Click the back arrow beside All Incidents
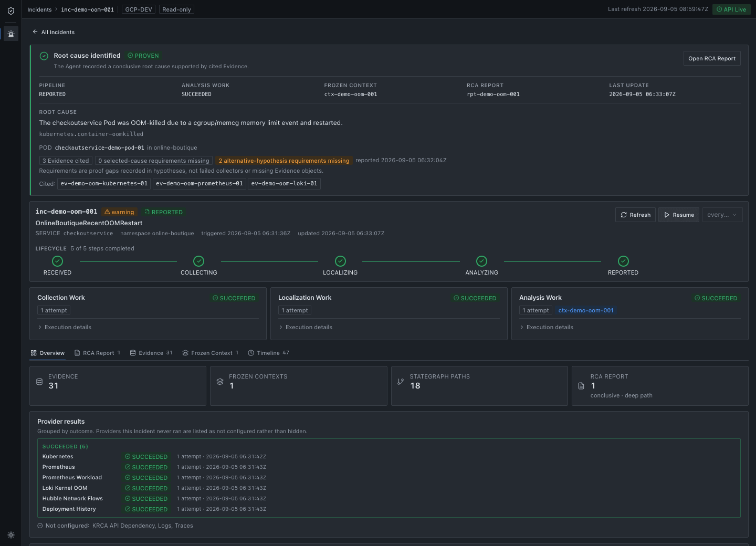Viewport: 756px width, 546px height. [x=35, y=32]
